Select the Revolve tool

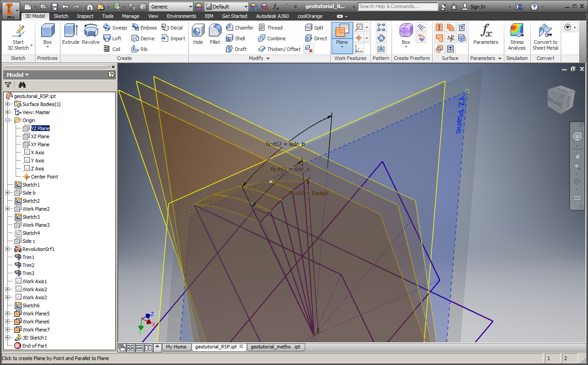click(x=91, y=34)
